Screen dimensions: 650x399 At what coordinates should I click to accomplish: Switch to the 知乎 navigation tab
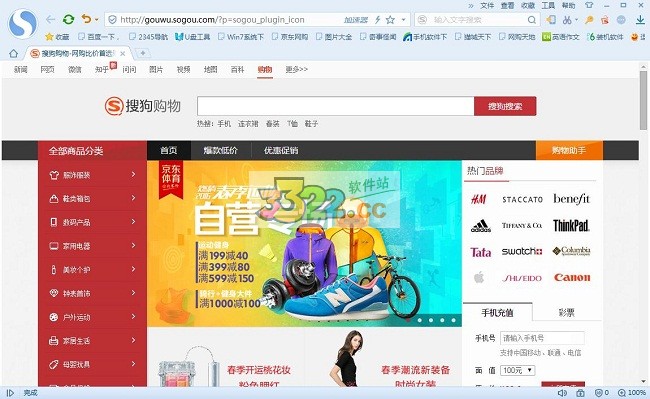click(102, 69)
